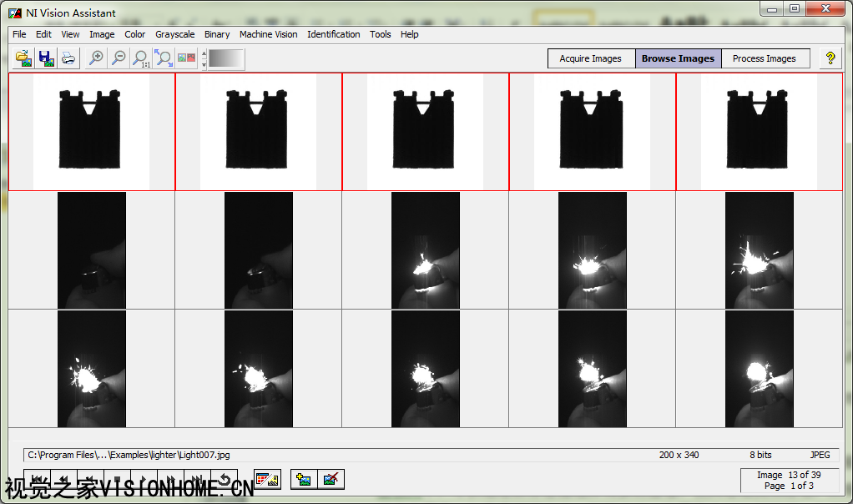The width and height of the screenshot is (853, 504).
Task: Click the Add Image to browser icon
Action: (304, 479)
